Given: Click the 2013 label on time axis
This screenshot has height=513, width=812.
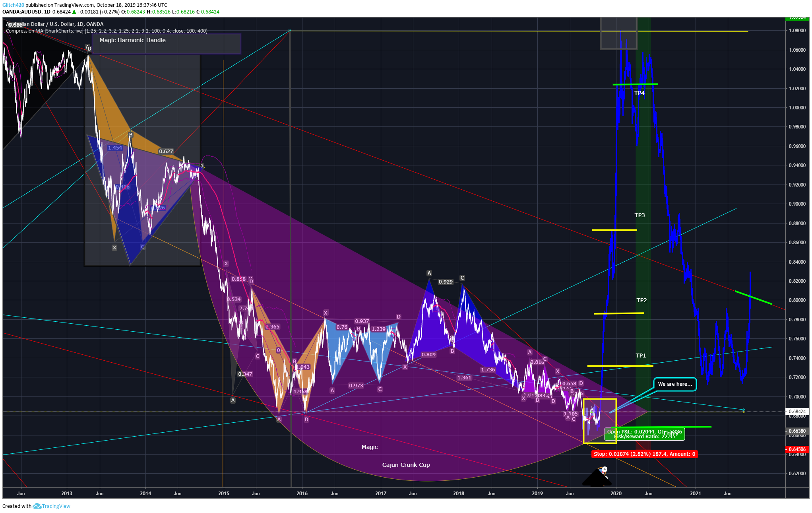Looking at the screenshot, I should [x=67, y=493].
